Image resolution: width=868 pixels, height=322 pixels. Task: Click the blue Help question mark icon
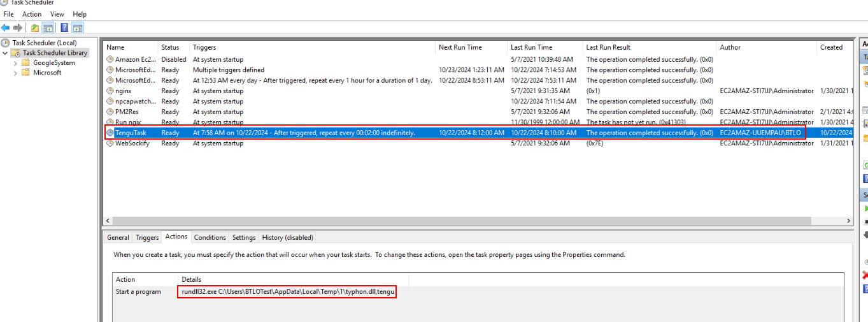click(x=64, y=27)
